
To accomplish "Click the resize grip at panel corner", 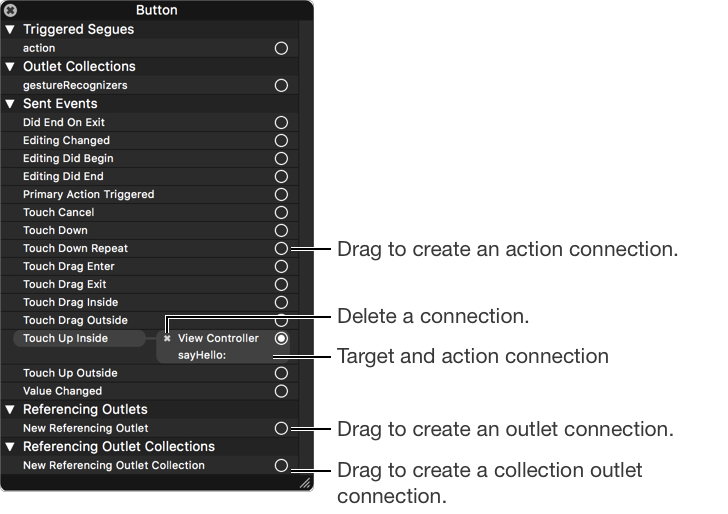I will tap(305, 483).
